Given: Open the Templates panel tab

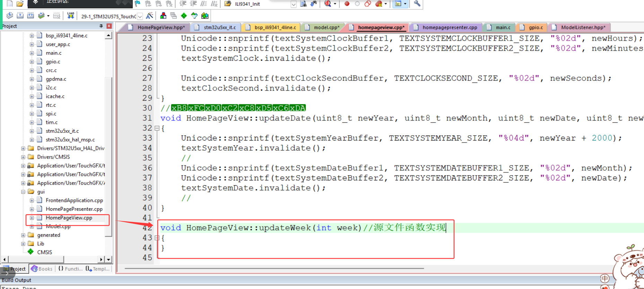Looking at the screenshot, I should click(97, 269).
